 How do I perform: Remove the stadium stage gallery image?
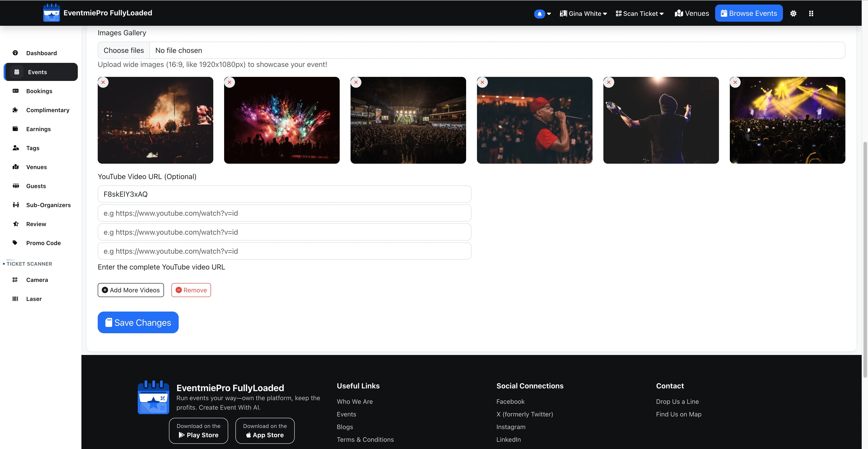356,82
